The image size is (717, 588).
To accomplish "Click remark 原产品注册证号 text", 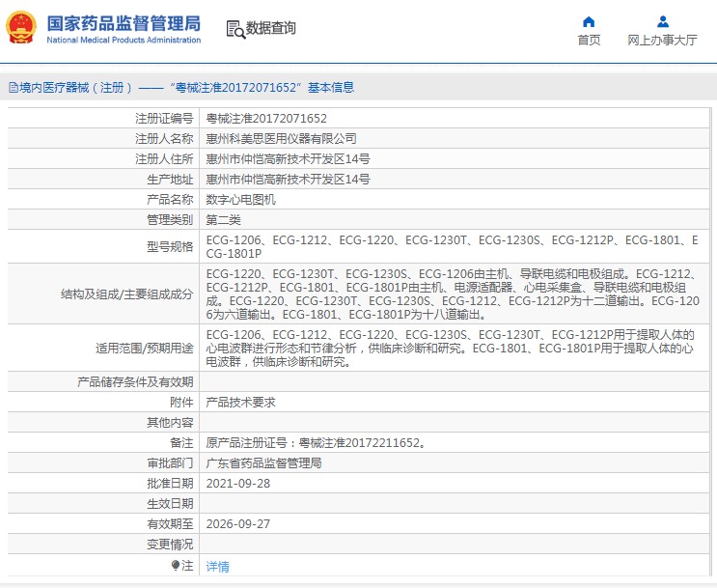I will tap(317, 443).
